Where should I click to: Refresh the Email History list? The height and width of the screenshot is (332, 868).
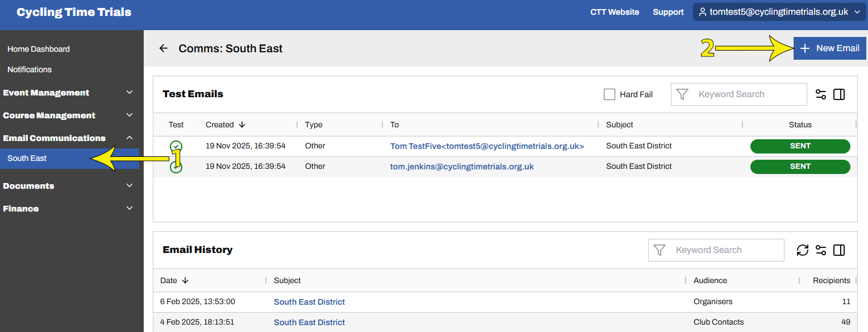coord(802,250)
